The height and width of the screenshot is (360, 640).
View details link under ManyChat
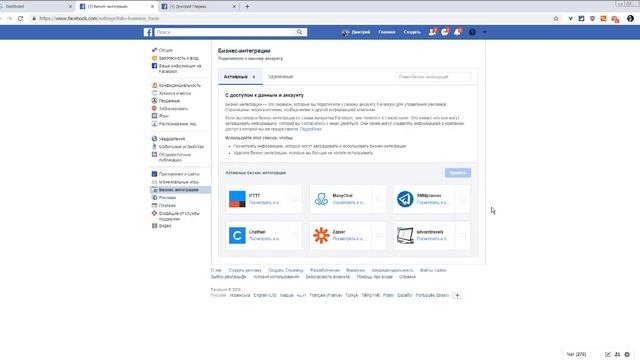(349, 202)
